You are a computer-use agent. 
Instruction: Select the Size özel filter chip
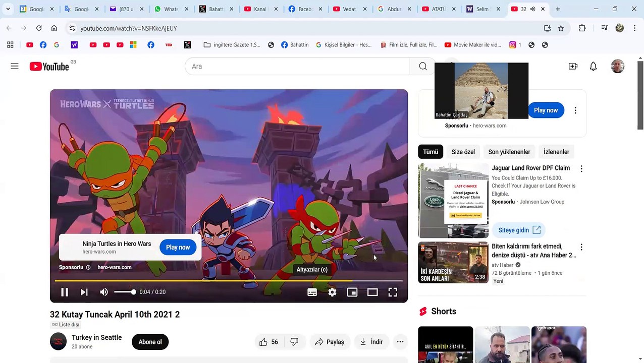463,152
